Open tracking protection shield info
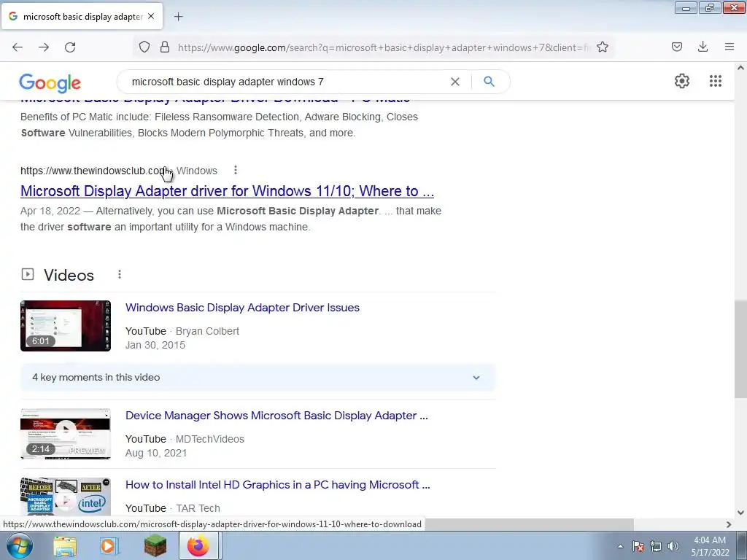Viewport: 747px width, 560px height. point(144,47)
